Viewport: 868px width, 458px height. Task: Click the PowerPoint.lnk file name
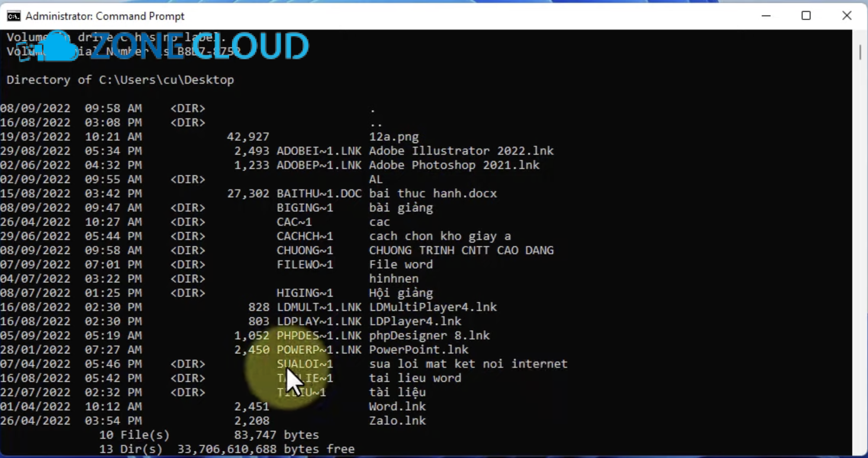point(419,350)
